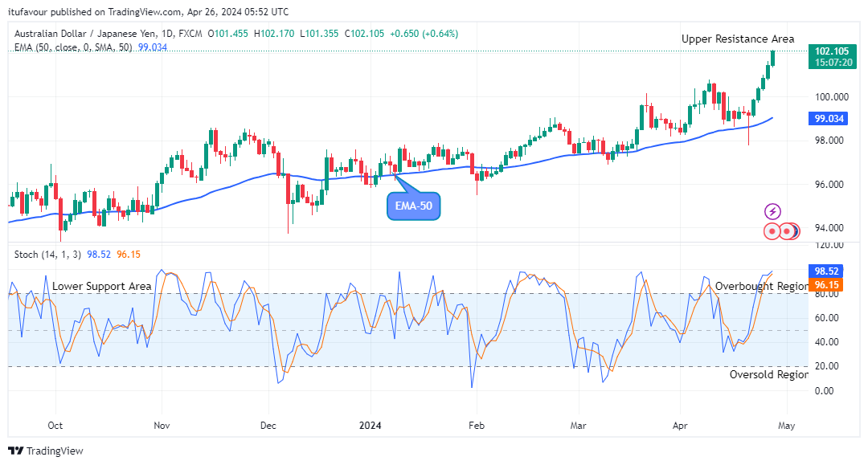This screenshot has height=465, width=868.
Task: Click the current price tag 102.105
Action: (x=832, y=56)
